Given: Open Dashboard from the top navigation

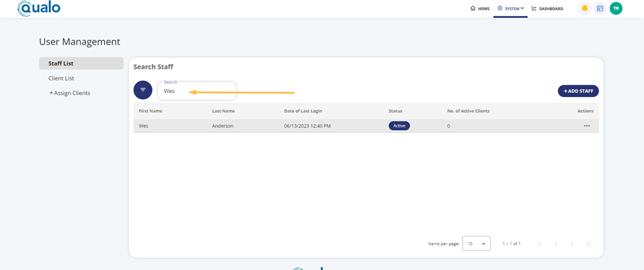Looking at the screenshot, I should point(548,9).
